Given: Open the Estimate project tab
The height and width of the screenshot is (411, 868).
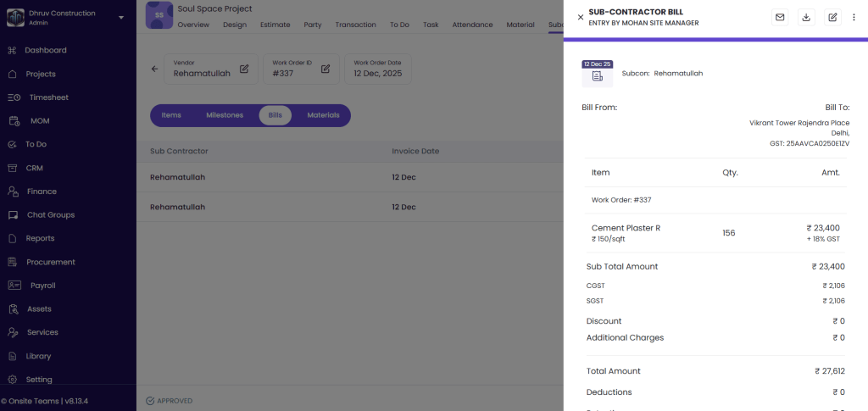Looking at the screenshot, I should (275, 25).
